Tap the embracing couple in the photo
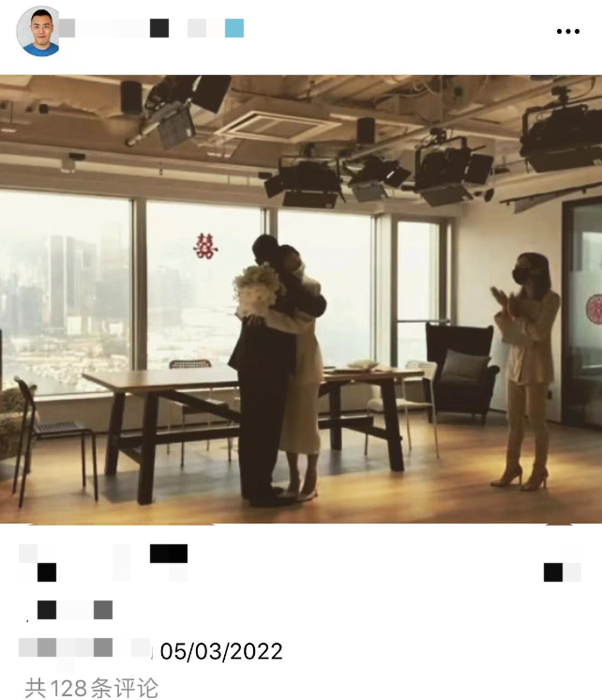602x700 pixels. [278, 371]
